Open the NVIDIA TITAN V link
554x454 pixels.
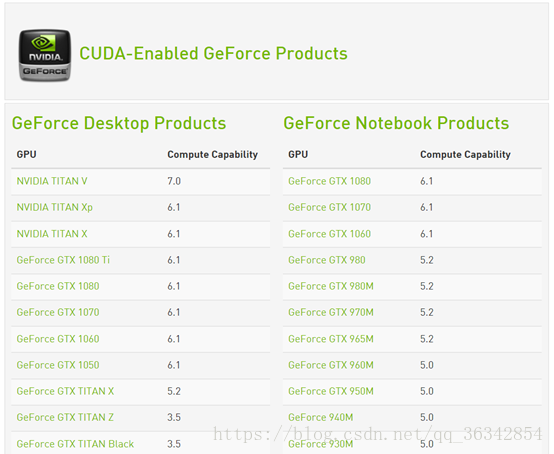(x=52, y=181)
